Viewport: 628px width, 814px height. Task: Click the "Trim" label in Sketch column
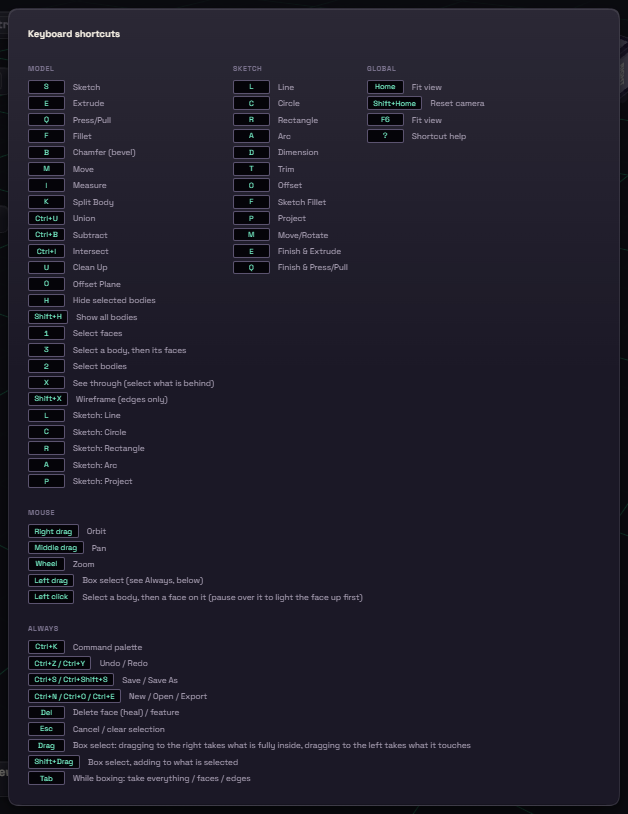[286, 169]
